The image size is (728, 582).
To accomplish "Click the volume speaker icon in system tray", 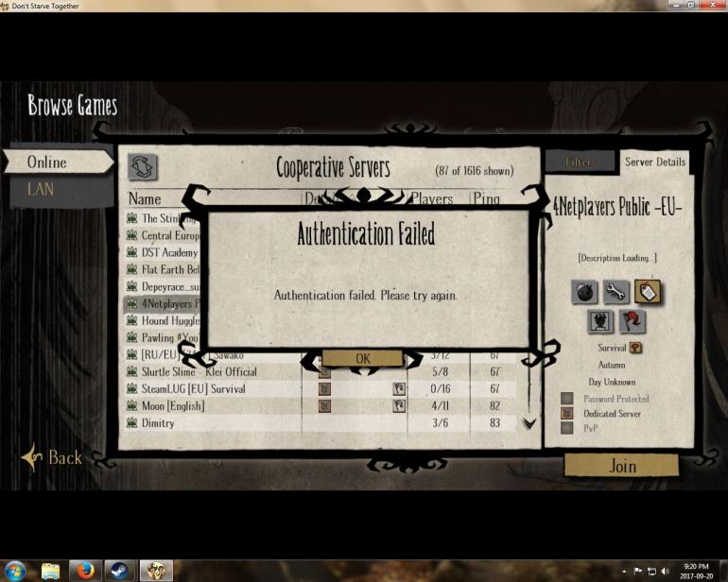I will [x=666, y=571].
